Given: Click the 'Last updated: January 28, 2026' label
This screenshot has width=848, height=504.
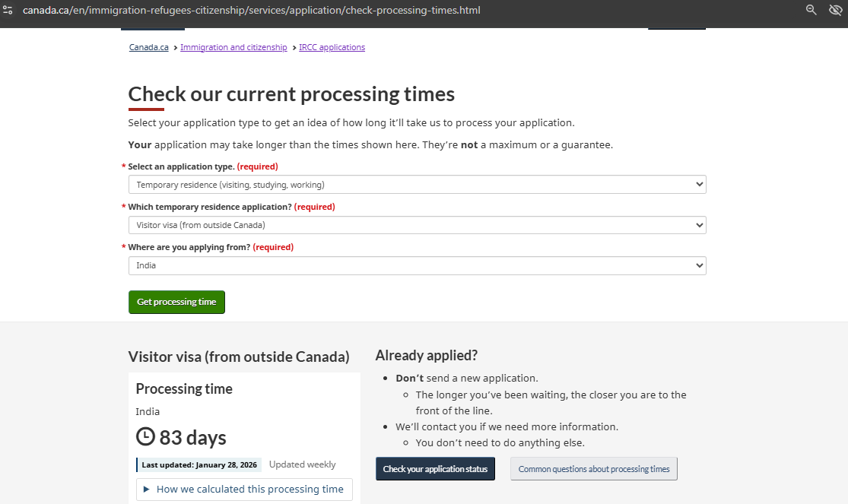Looking at the screenshot, I should (x=199, y=465).
